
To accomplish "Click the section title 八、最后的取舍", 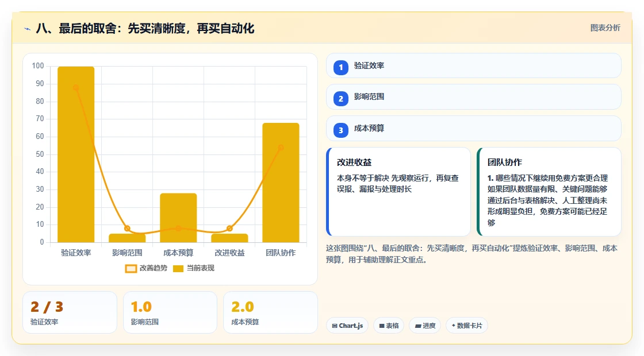I will pyautogui.click(x=145, y=29).
